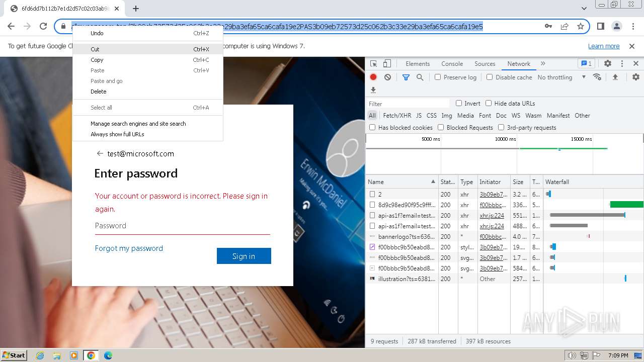This screenshot has width=644, height=362.
Task: Check Hide data URLs checkbox
Action: click(489, 103)
